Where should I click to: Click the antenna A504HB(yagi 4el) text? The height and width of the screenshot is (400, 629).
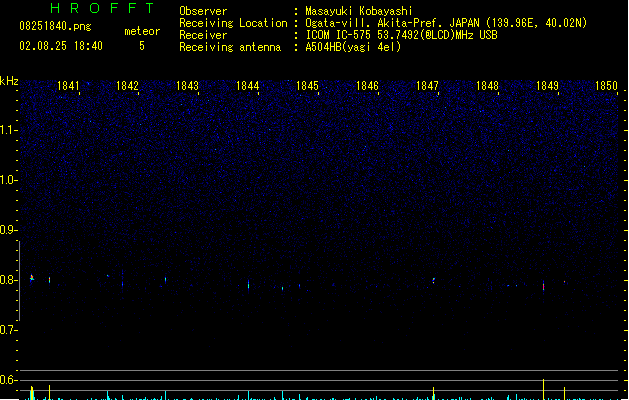tap(353, 47)
